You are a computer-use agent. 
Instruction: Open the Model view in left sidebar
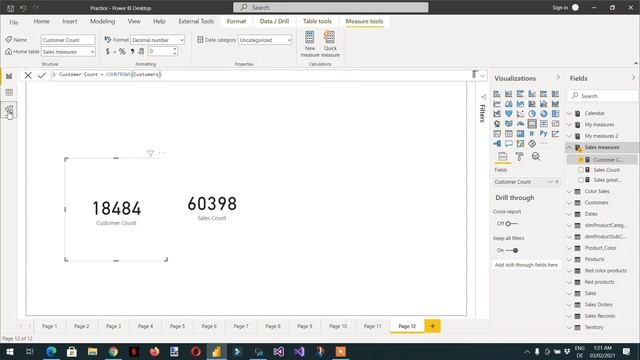point(9,110)
